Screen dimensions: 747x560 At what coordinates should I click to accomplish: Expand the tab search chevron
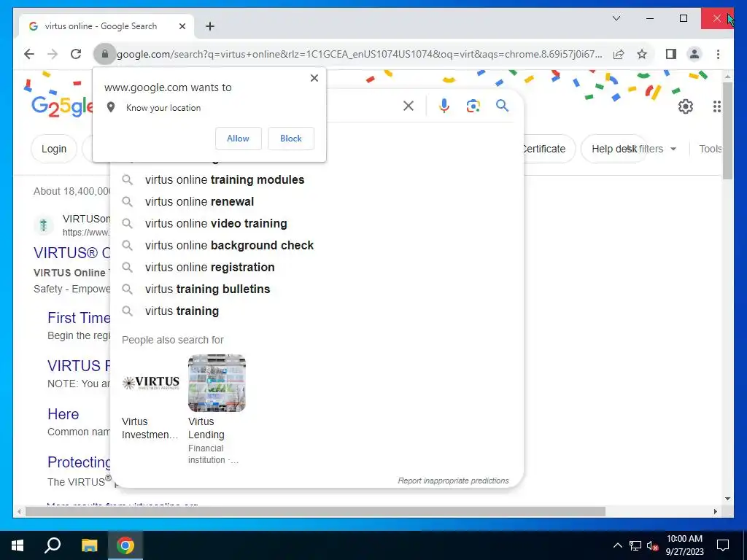616,18
